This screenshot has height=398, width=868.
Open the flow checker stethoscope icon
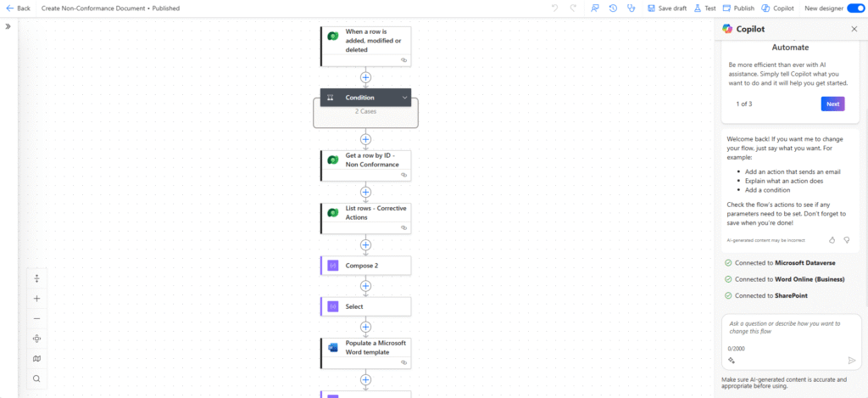pos(631,8)
